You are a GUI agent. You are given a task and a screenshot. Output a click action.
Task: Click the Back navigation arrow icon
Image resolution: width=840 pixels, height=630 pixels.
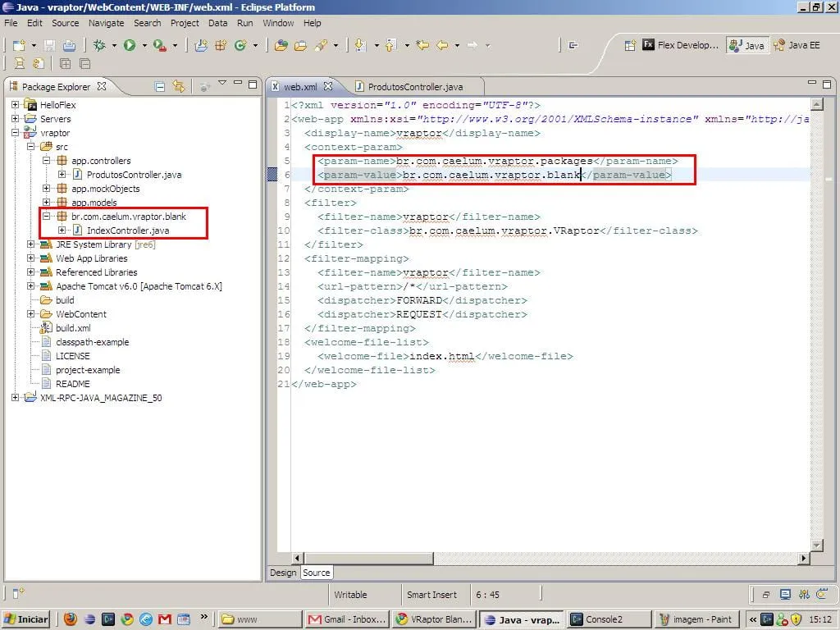[442, 46]
